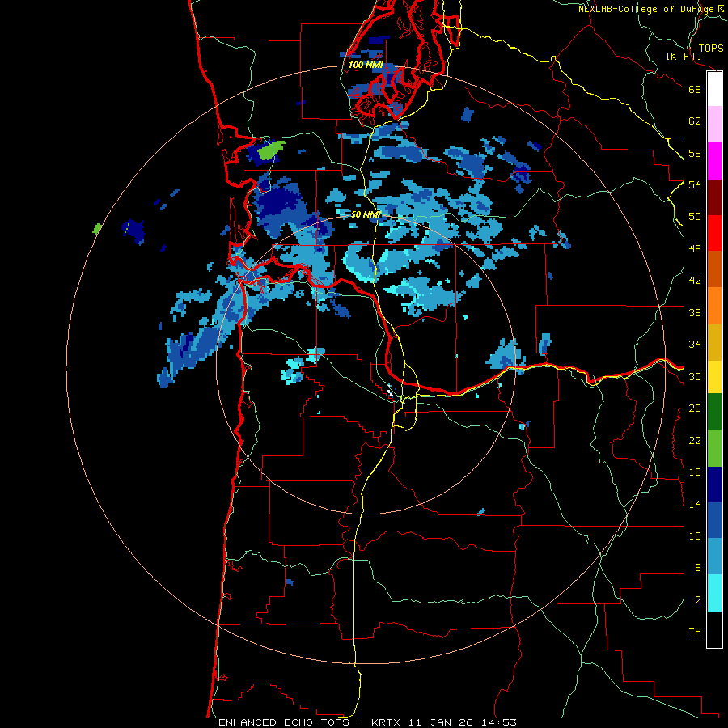Pick the cyan legend swatch
The width and height of the screenshot is (728, 728).
[714, 593]
